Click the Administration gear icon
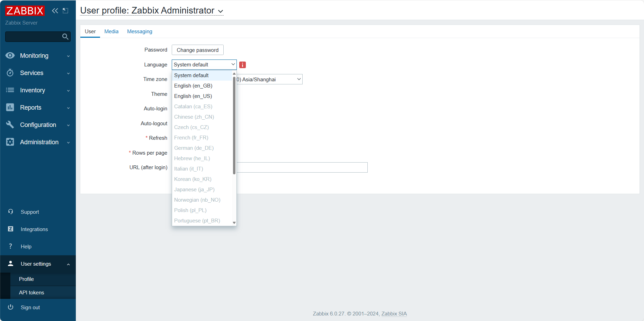Viewport: 644px width, 321px height. 10,142
